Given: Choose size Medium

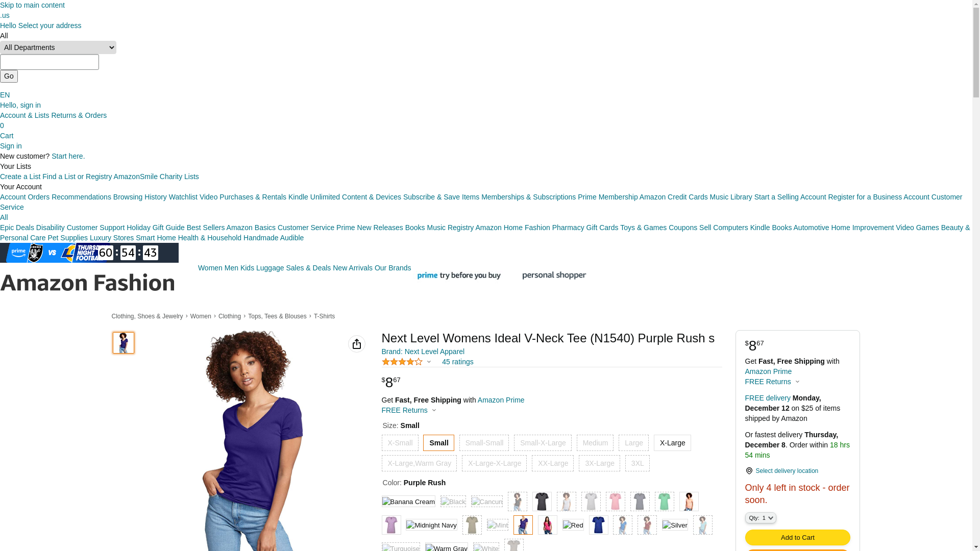Looking at the screenshot, I should 595,443.
